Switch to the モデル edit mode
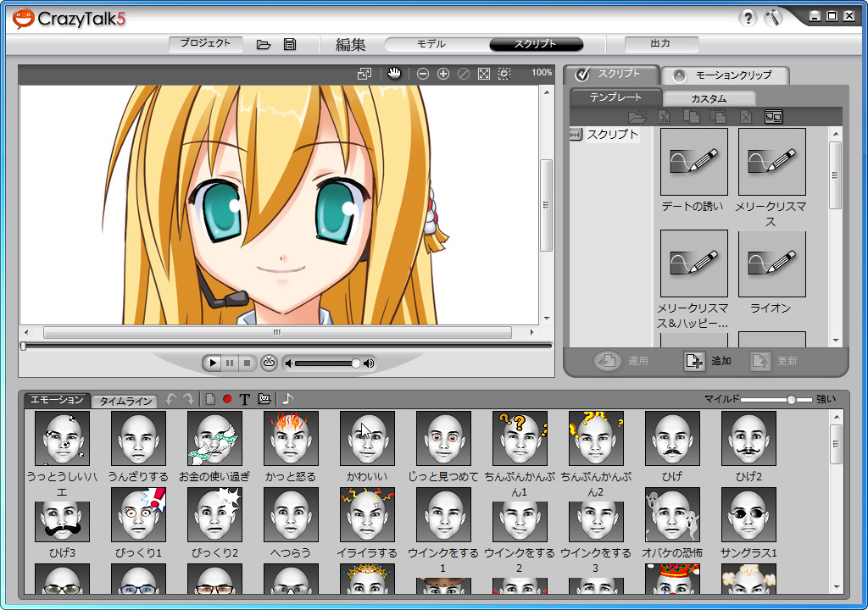Viewport: 868px width, 610px height. [x=431, y=44]
